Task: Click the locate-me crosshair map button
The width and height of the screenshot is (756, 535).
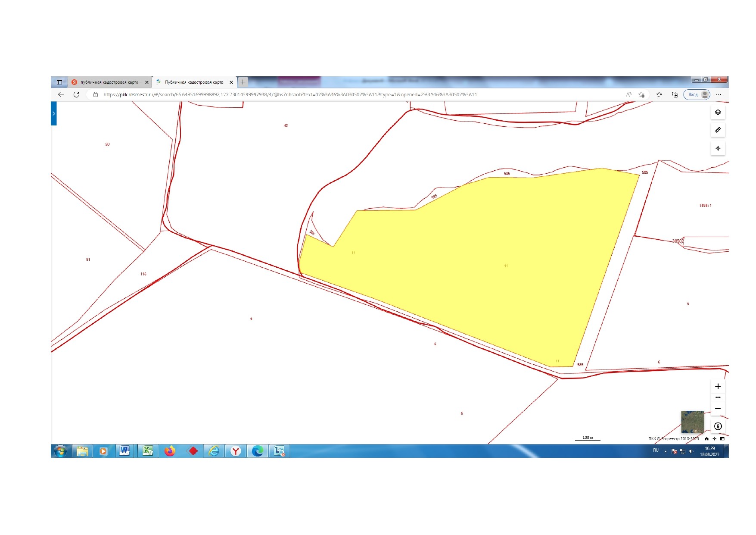Action: tap(718, 148)
